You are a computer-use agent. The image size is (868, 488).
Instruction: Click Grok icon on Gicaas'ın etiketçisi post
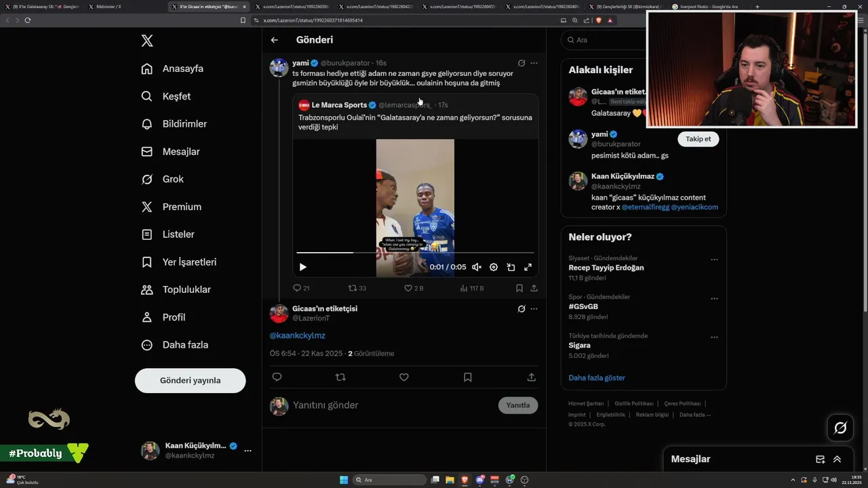coord(521,308)
